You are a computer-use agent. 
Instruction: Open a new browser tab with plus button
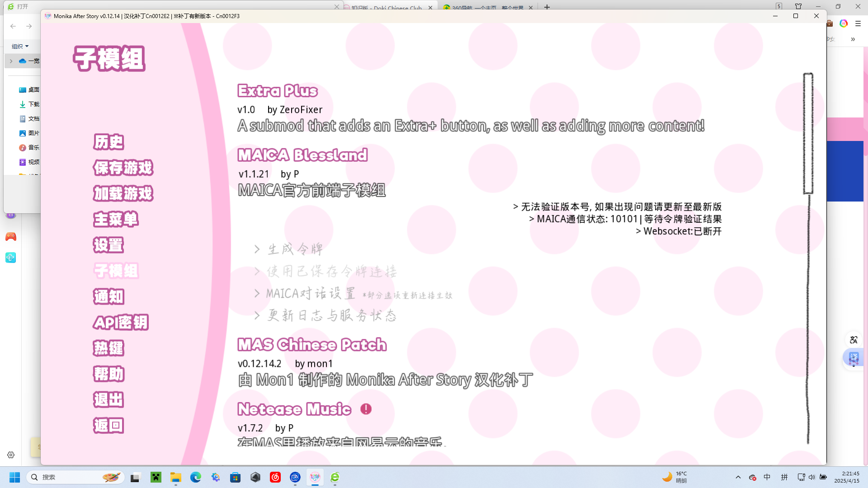pos(547,7)
